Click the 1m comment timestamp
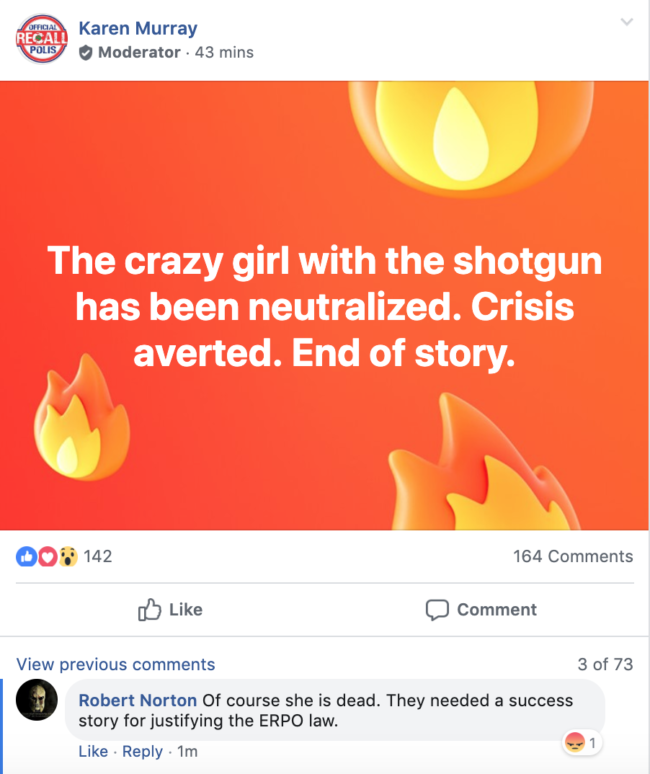Image resolution: width=650 pixels, height=774 pixels. click(187, 751)
